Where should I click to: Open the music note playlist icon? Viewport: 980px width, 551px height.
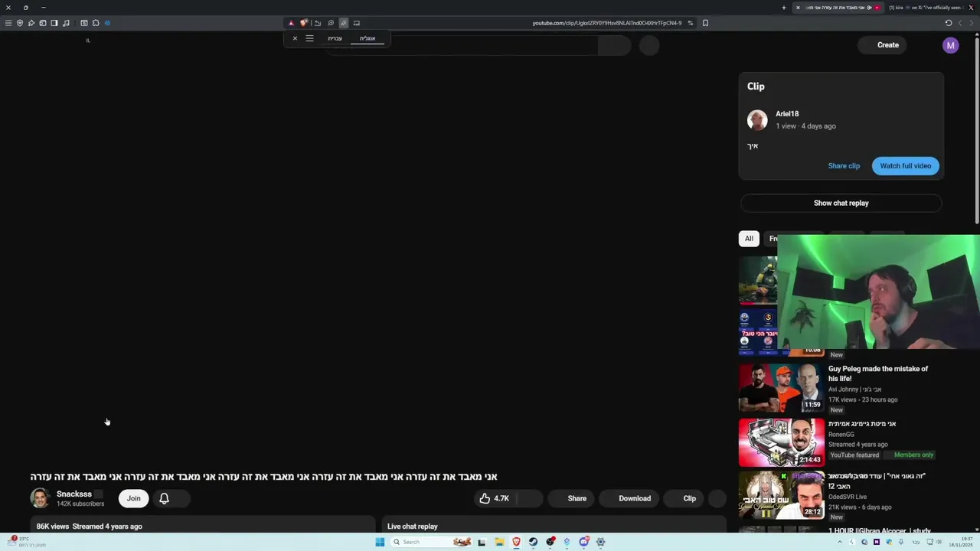pos(66,23)
